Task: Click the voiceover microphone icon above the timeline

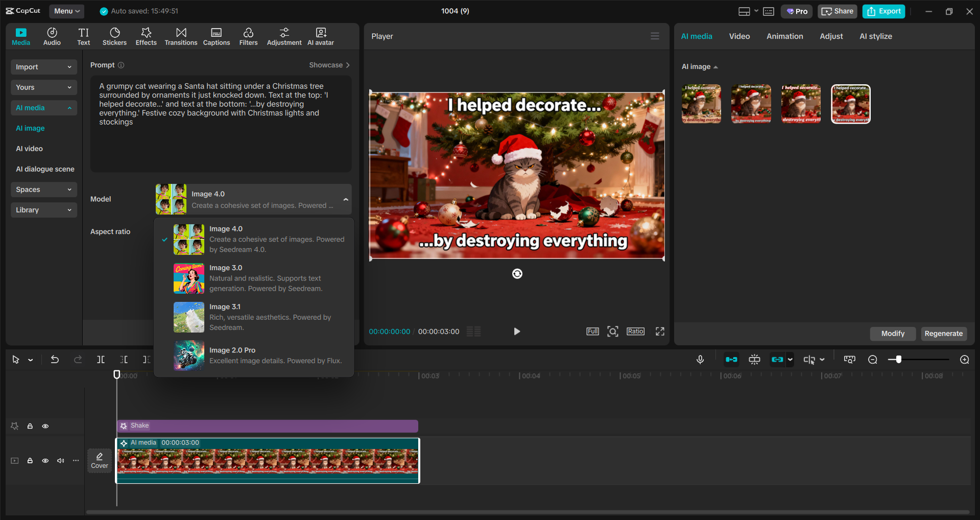Action: point(700,359)
